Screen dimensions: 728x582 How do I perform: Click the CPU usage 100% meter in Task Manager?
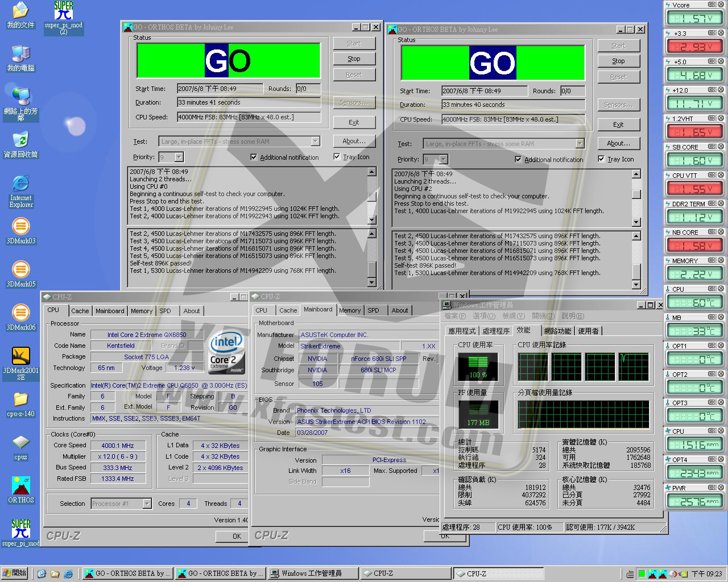478,367
